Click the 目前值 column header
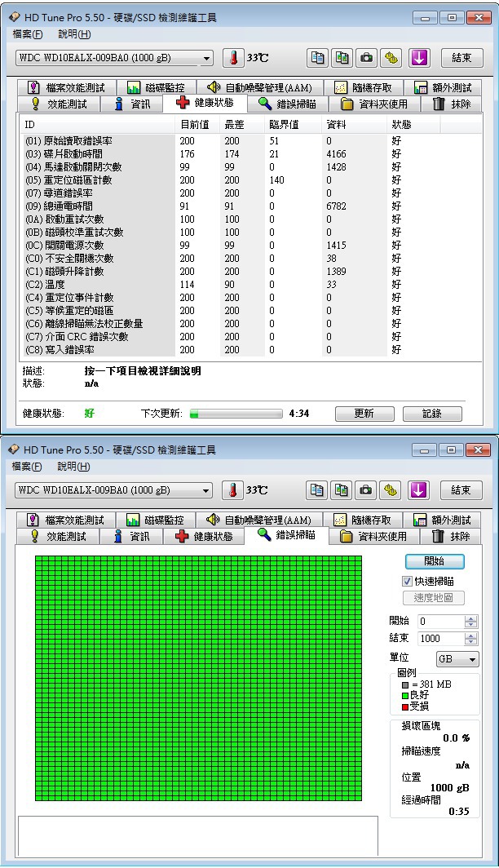 pyautogui.click(x=197, y=125)
